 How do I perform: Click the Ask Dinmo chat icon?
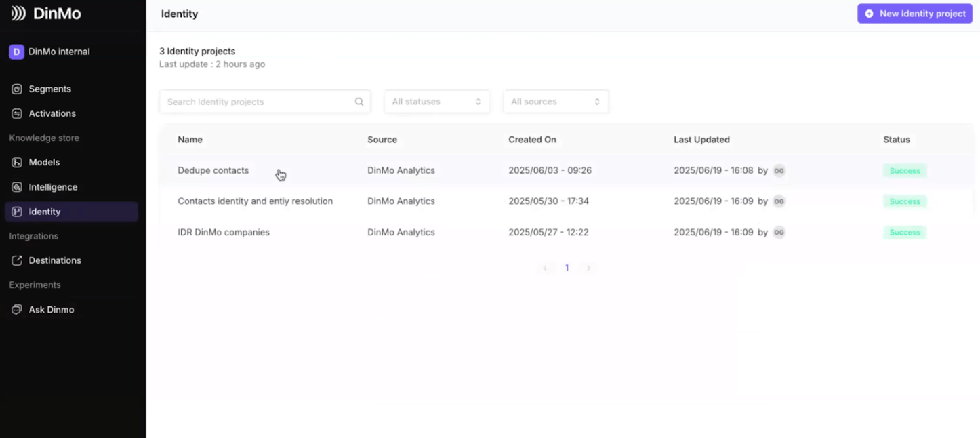(x=17, y=310)
